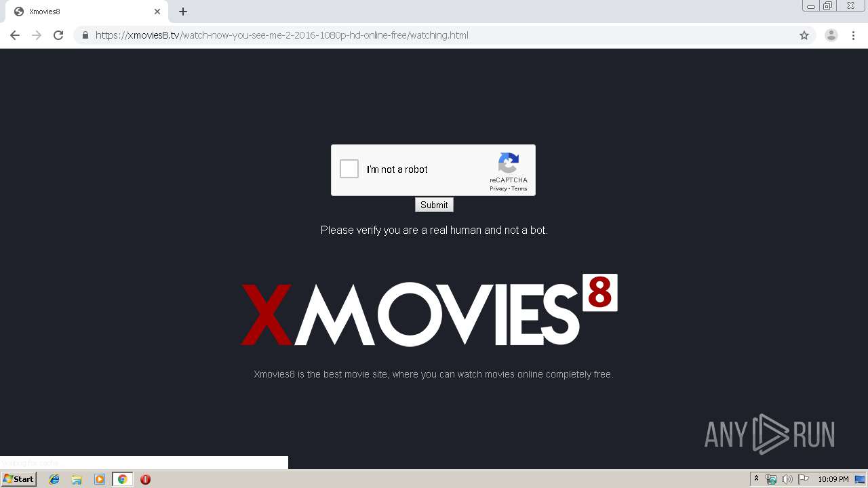Image resolution: width=868 pixels, height=488 pixels.
Task: Click the Show desktop tray icon
Action: coord(860,479)
